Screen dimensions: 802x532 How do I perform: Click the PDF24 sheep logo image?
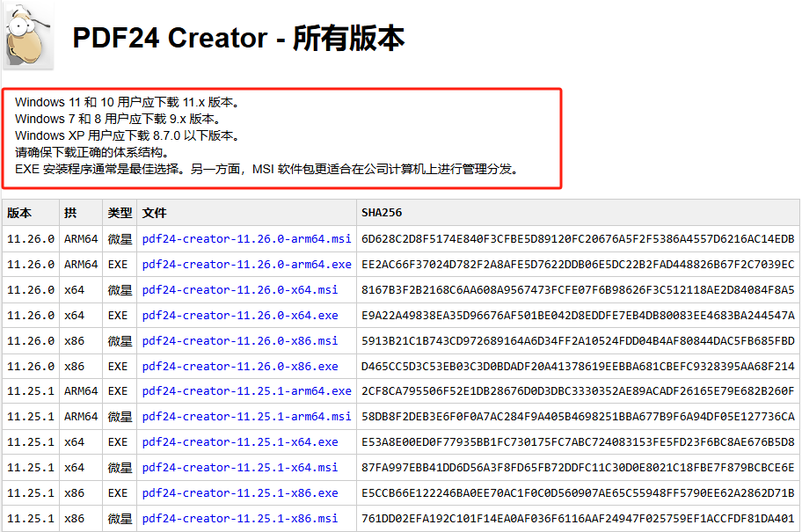(x=28, y=36)
